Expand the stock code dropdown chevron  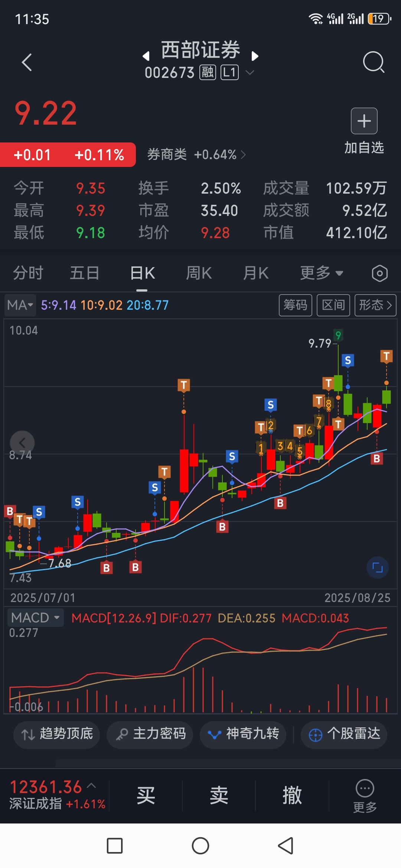(x=250, y=72)
